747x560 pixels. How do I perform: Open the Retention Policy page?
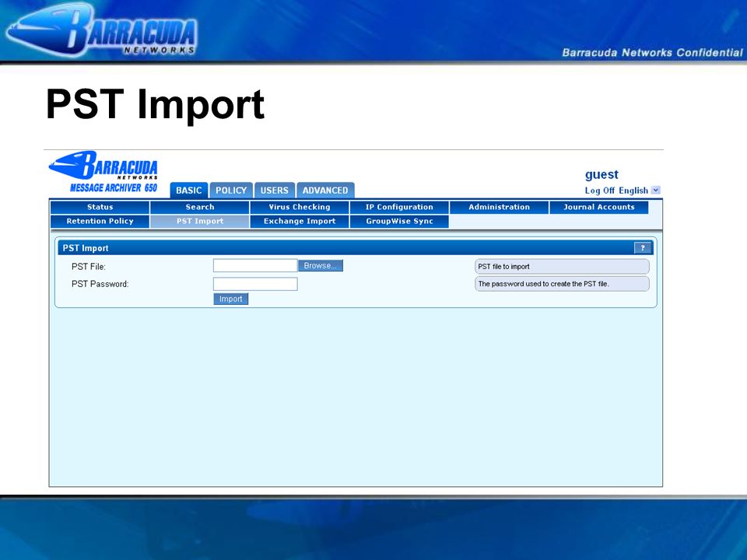coord(100,222)
